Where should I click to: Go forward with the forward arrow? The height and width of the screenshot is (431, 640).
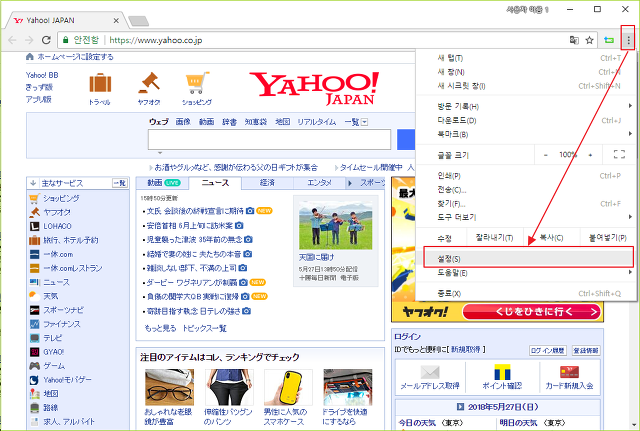29,40
